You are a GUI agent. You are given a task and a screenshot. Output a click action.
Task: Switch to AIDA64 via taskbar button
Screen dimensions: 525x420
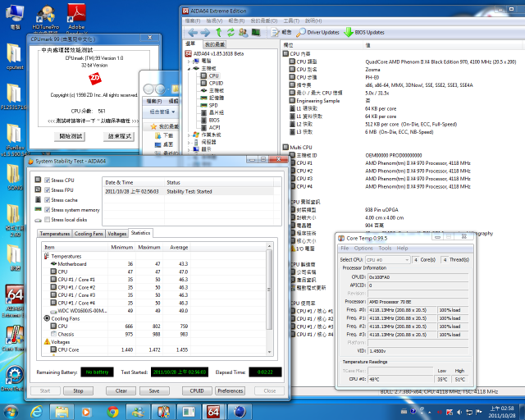[x=213, y=412]
